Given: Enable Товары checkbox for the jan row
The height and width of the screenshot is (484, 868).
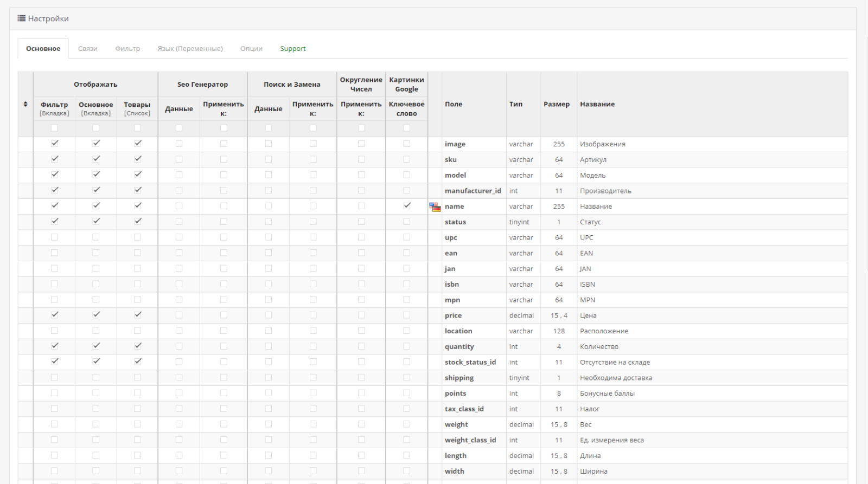Looking at the screenshot, I should [x=137, y=268].
